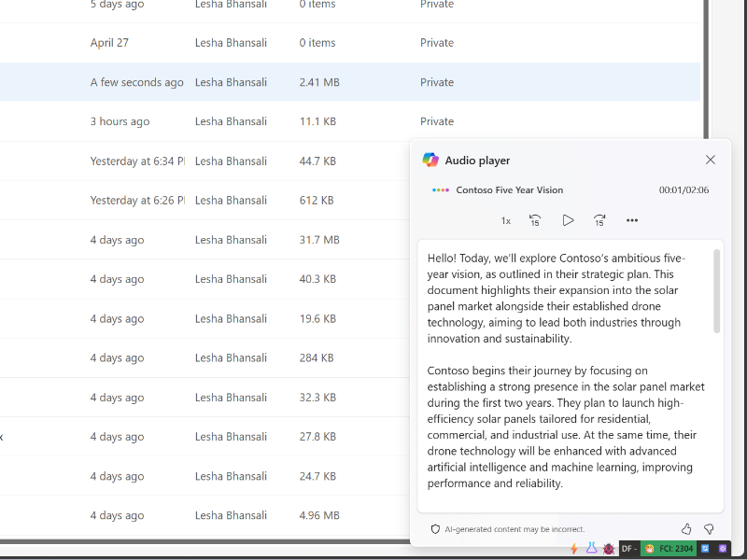Viewport: 747px width, 560px height.
Task: Click the 0 items cell in April 27 row
Action: pyautogui.click(x=317, y=43)
